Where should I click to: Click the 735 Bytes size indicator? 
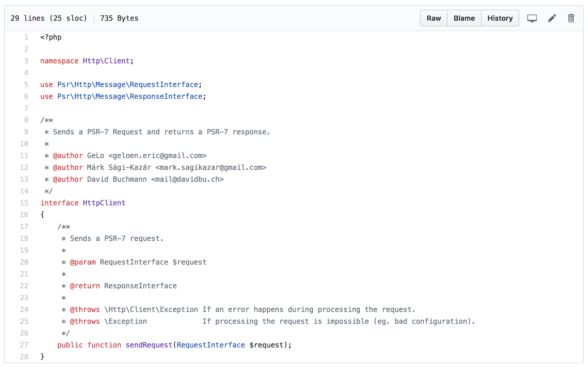tap(119, 18)
